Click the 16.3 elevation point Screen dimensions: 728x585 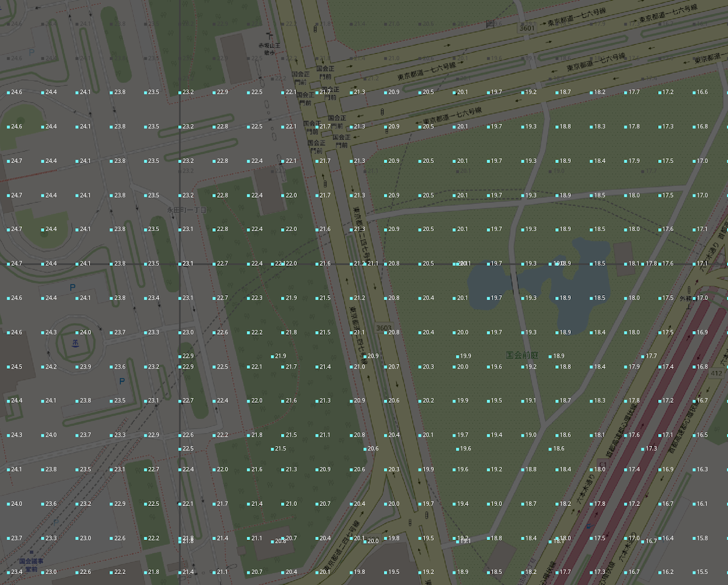pyautogui.click(x=694, y=470)
